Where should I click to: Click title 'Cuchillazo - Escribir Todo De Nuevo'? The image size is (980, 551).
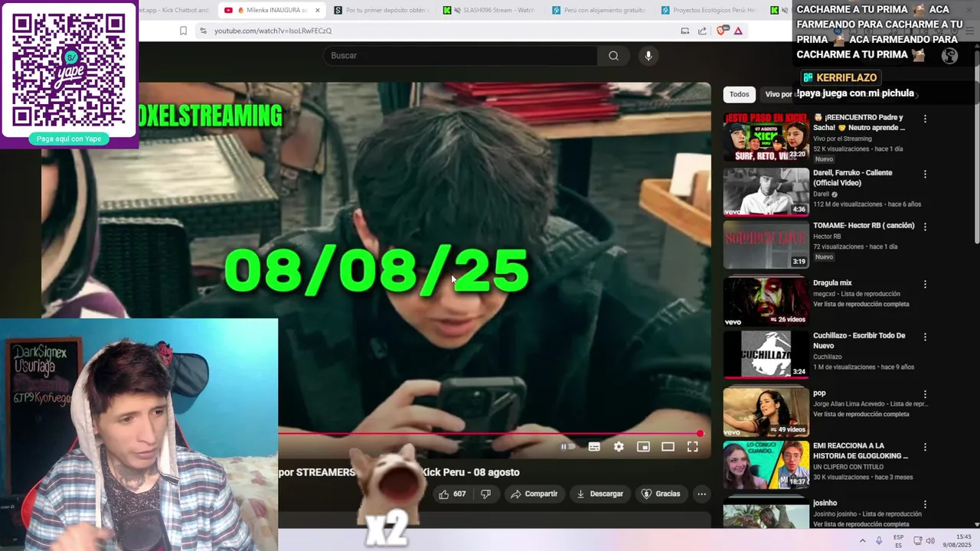859,341
